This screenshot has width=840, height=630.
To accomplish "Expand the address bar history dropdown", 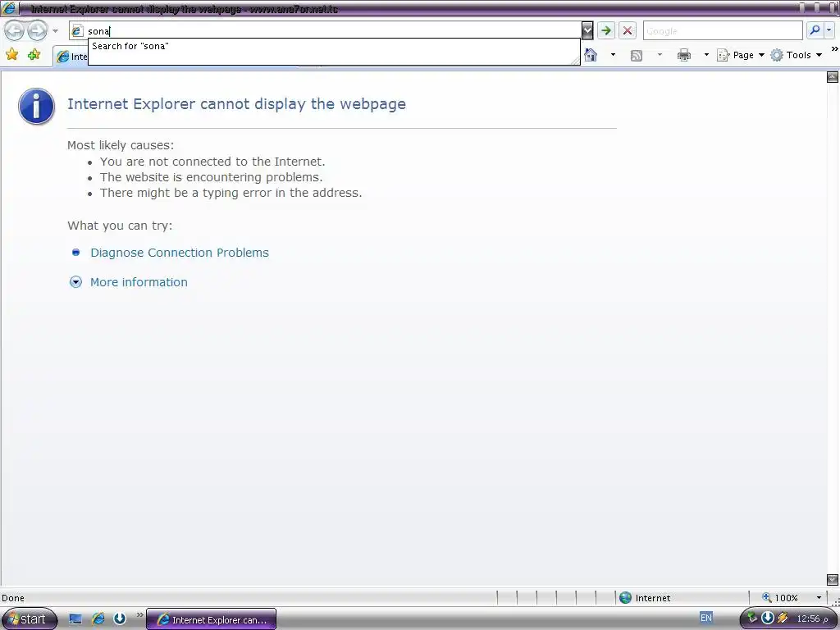I will pyautogui.click(x=587, y=30).
